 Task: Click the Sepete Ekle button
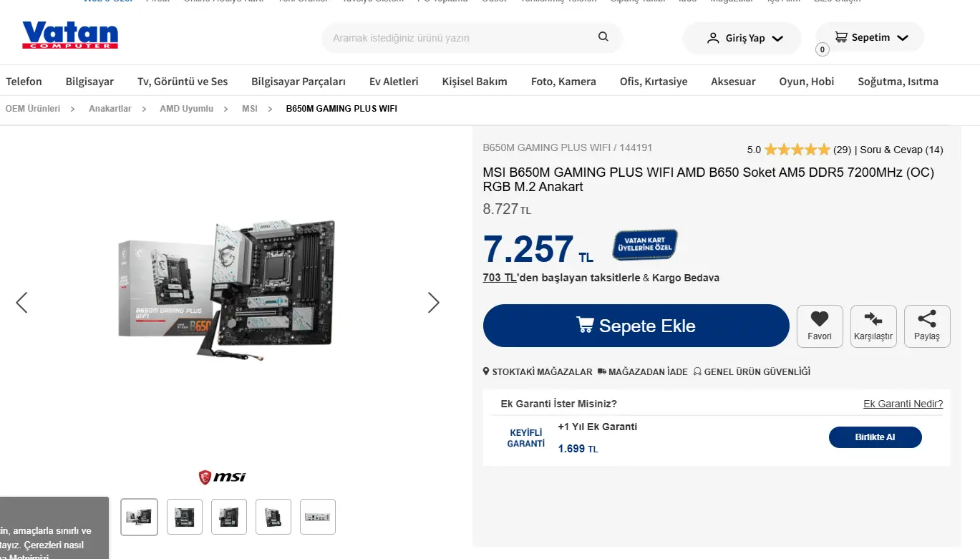[636, 326]
